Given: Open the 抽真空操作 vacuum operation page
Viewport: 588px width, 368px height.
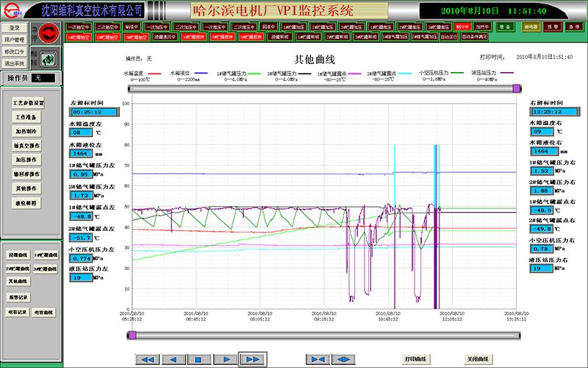Looking at the screenshot, I should 28,145.
